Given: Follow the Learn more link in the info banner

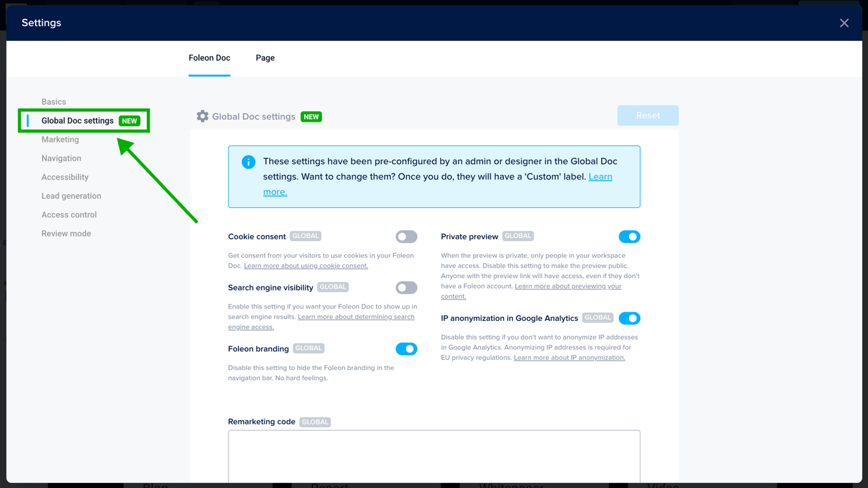Looking at the screenshot, I should click(600, 177).
